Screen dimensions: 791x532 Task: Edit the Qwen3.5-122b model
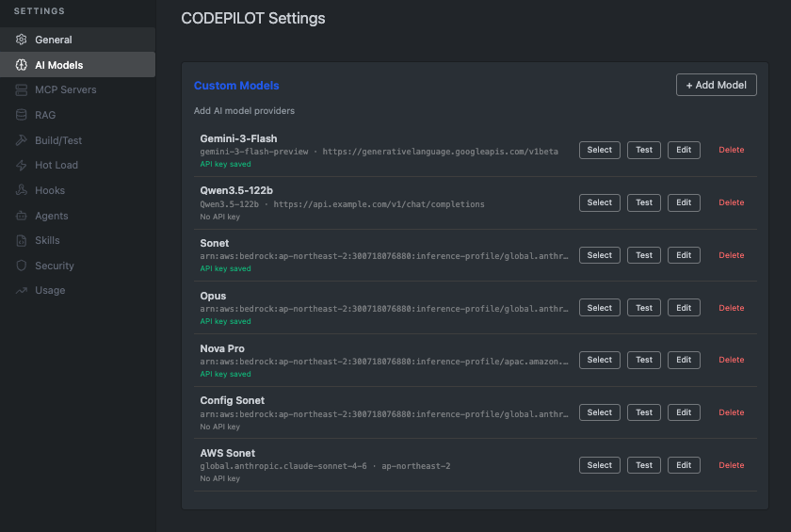coord(684,202)
